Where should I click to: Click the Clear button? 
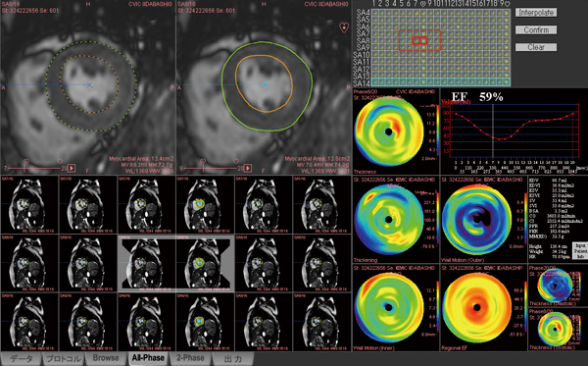[x=536, y=47]
